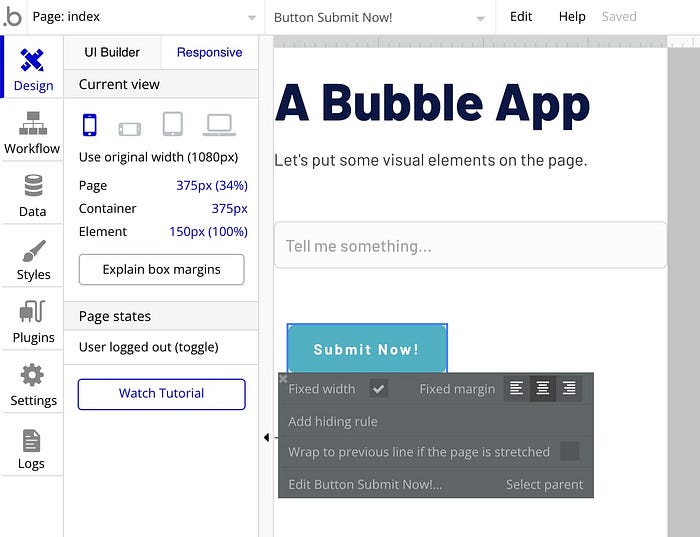The image size is (700, 537).
Task: Open the Workflow tab icon
Action: pyautogui.click(x=33, y=123)
